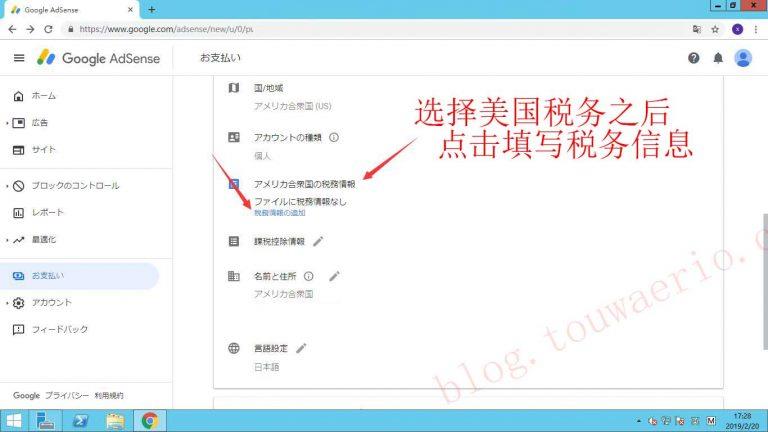Viewport: 768px width, 432px height.
Task: Show hidden system tray icons
Action: pos(639,421)
